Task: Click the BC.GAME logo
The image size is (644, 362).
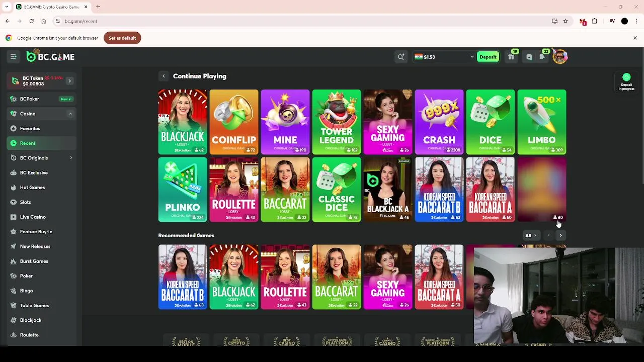Action: point(50,57)
